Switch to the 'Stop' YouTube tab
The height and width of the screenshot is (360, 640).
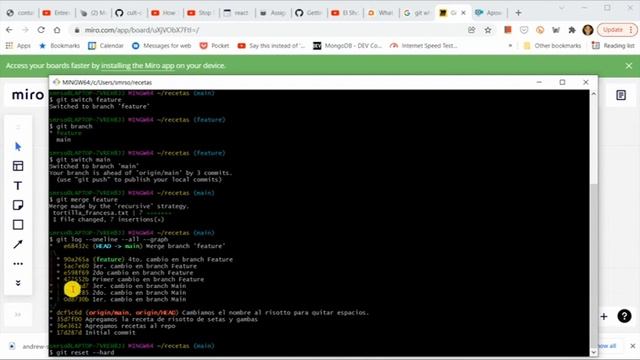click(201, 13)
